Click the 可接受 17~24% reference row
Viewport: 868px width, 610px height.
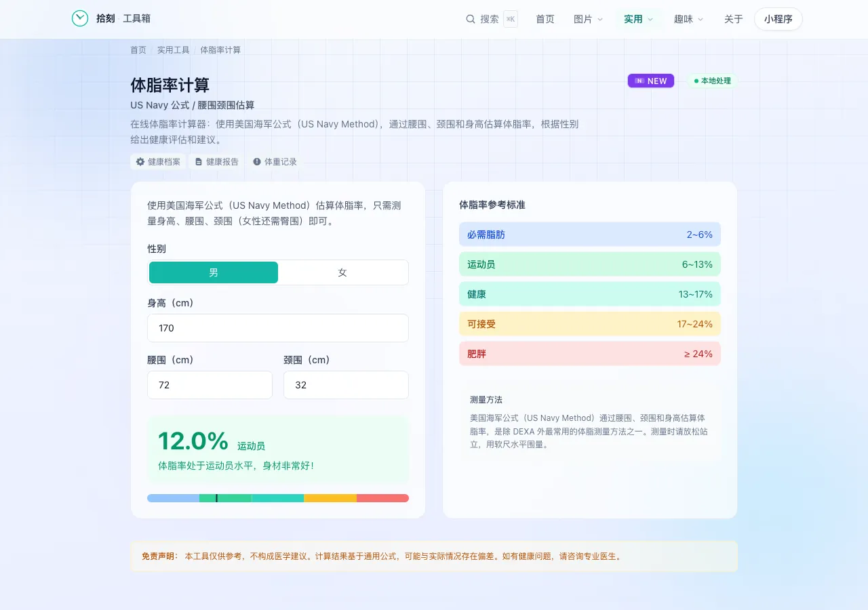[x=590, y=324]
